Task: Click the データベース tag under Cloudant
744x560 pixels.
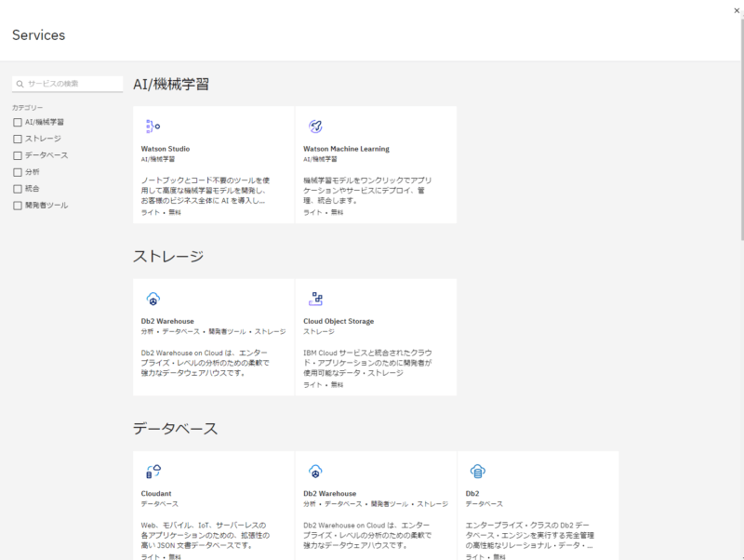Action: coord(159,504)
